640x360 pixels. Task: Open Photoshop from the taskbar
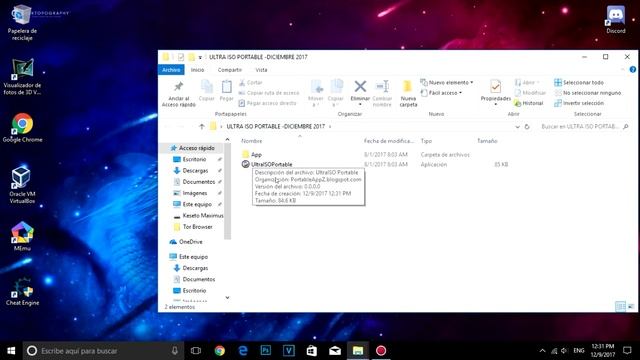(266, 351)
